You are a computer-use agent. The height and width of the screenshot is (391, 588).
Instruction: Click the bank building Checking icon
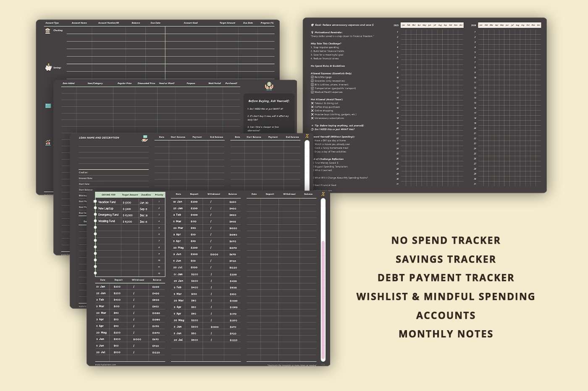click(47, 31)
